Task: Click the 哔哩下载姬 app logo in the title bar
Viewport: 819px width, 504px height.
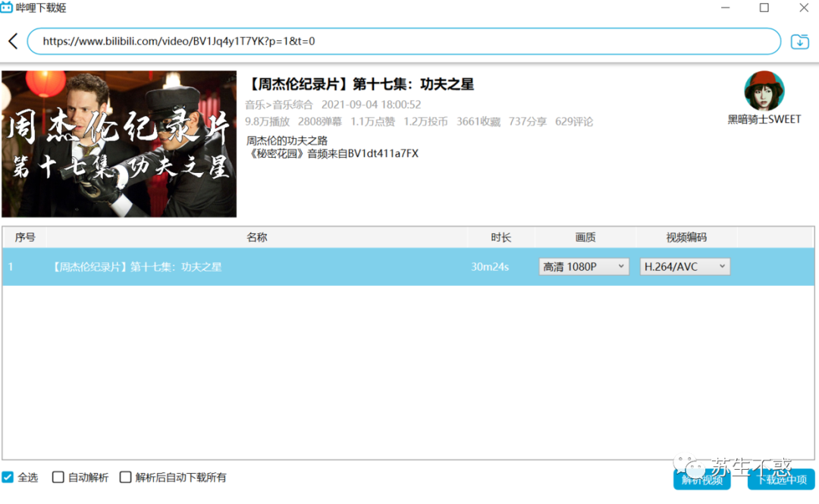Action: (6, 8)
